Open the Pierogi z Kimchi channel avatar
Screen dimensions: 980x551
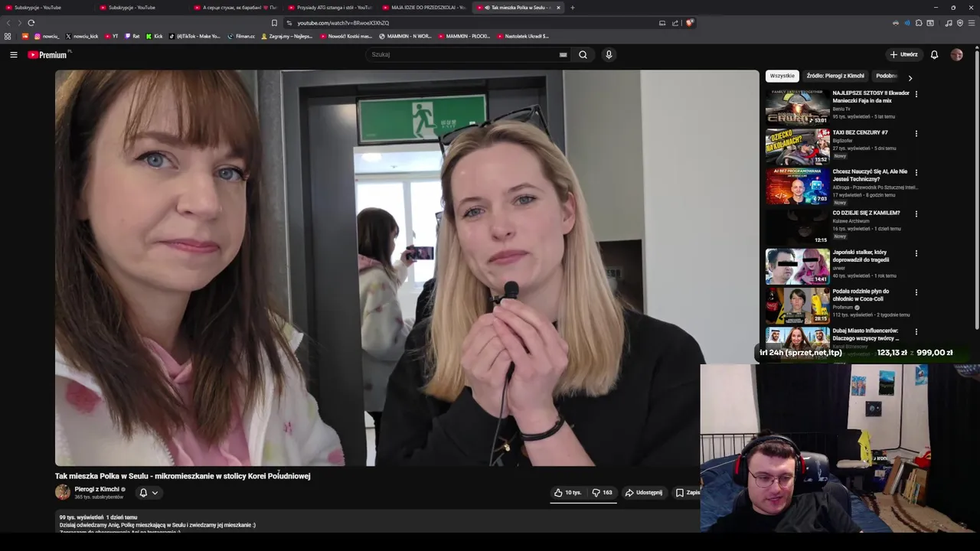click(63, 493)
